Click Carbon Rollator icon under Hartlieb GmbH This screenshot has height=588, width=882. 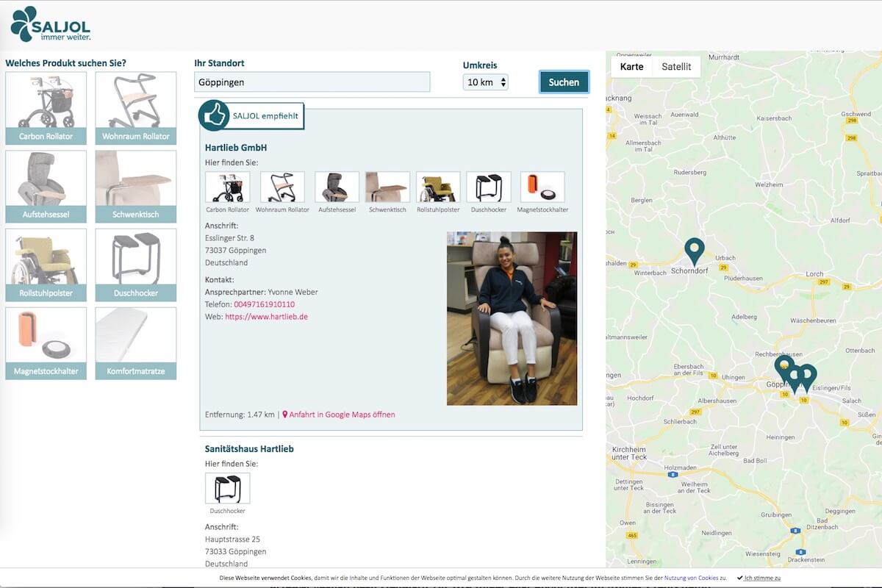point(227,187)
